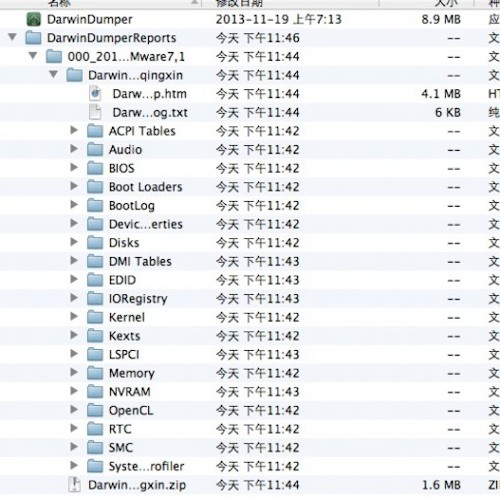Expand the OpenCL folder

(x=74, y=409)
